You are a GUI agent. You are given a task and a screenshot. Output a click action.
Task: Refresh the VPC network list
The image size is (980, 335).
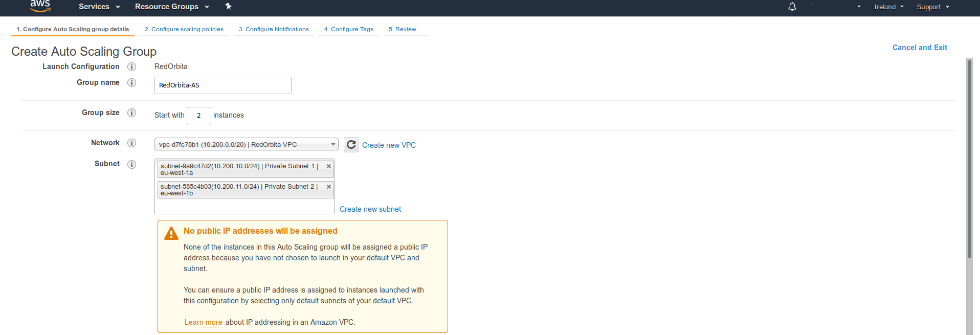(x=351, y=145)
